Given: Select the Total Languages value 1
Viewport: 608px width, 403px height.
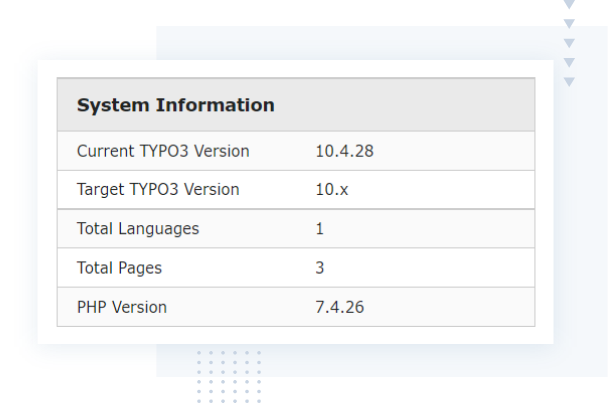Looking at the screenshot, I should [320, 228].
